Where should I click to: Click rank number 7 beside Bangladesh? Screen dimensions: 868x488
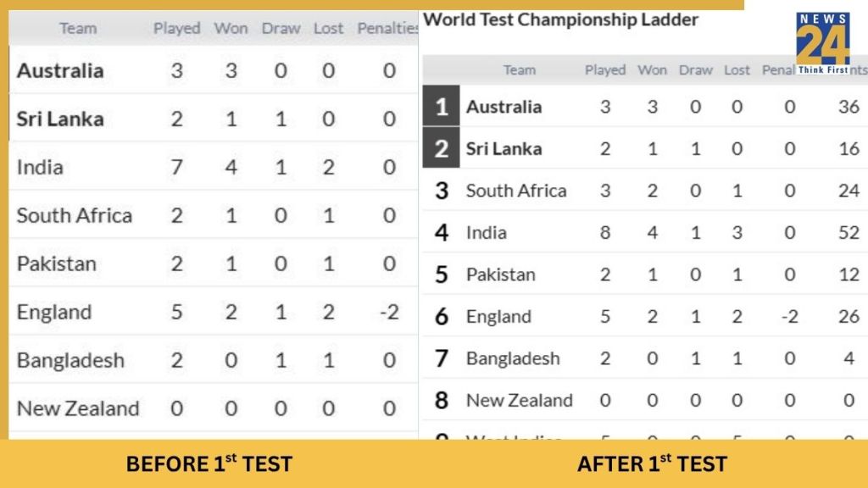point(442,358)
